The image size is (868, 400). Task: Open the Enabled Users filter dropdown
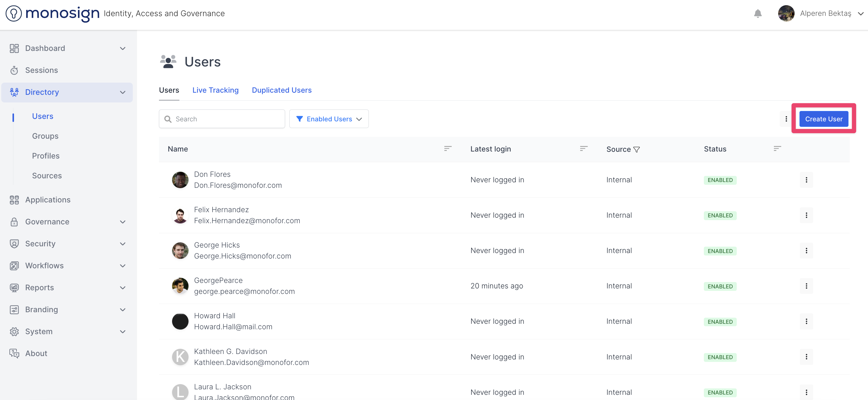tap(329, 119)
